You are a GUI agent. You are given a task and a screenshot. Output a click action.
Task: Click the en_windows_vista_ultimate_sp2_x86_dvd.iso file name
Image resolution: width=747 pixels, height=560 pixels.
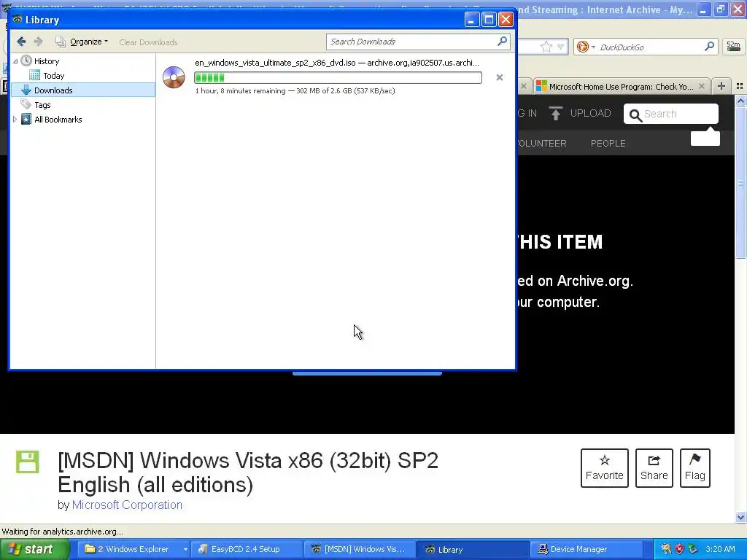tap(275, 63)
